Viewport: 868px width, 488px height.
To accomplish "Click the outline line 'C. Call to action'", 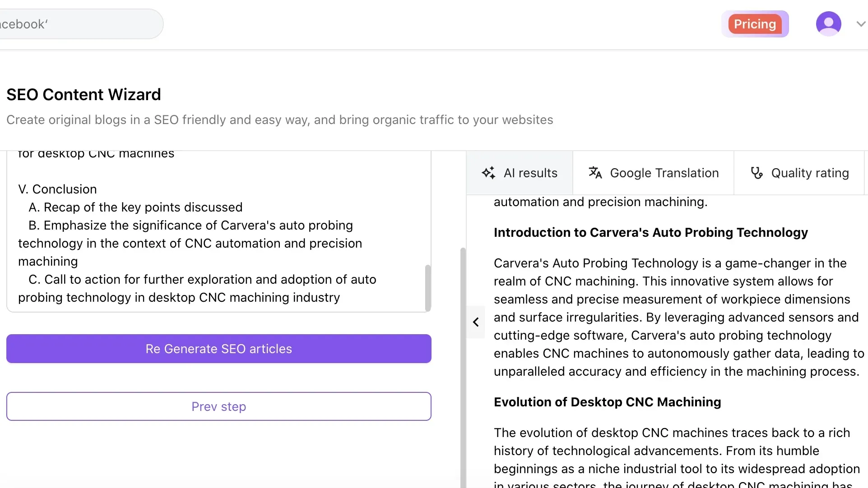I will 202,280.
